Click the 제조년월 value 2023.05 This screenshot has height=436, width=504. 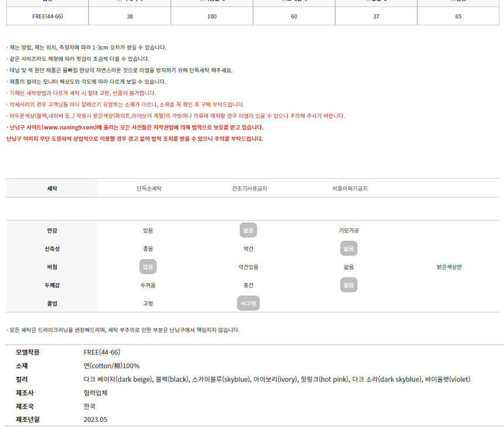[96, 420]
